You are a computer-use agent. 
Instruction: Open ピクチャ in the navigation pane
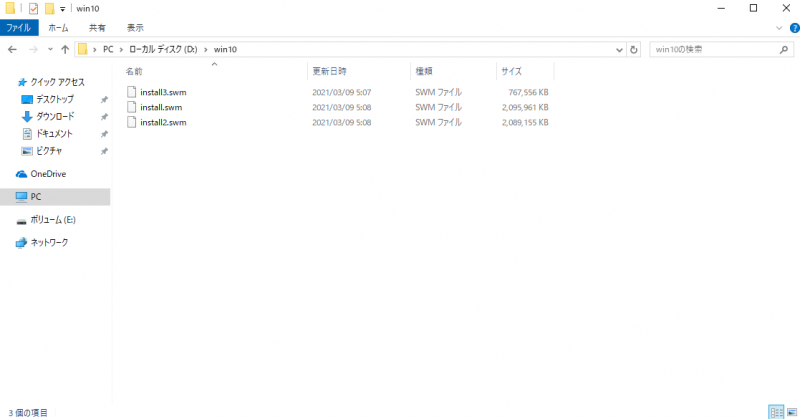tap(49, 151)
